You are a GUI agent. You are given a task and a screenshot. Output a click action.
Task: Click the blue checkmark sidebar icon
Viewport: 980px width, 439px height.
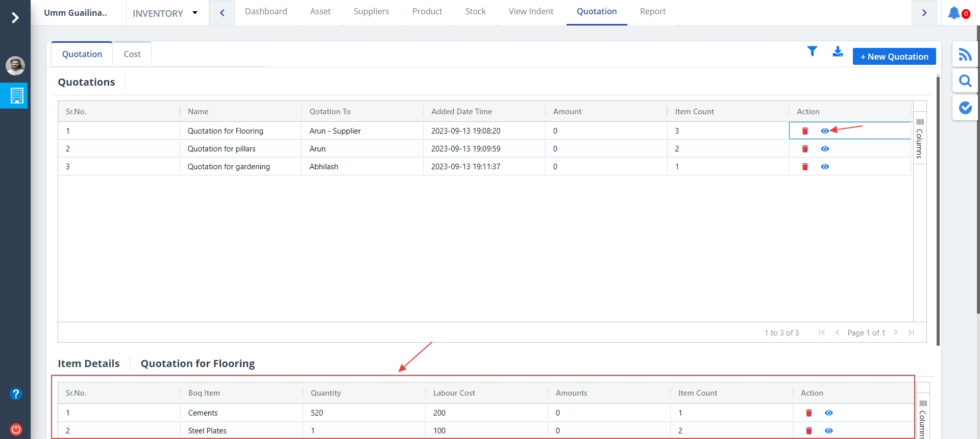pos(965,108)
